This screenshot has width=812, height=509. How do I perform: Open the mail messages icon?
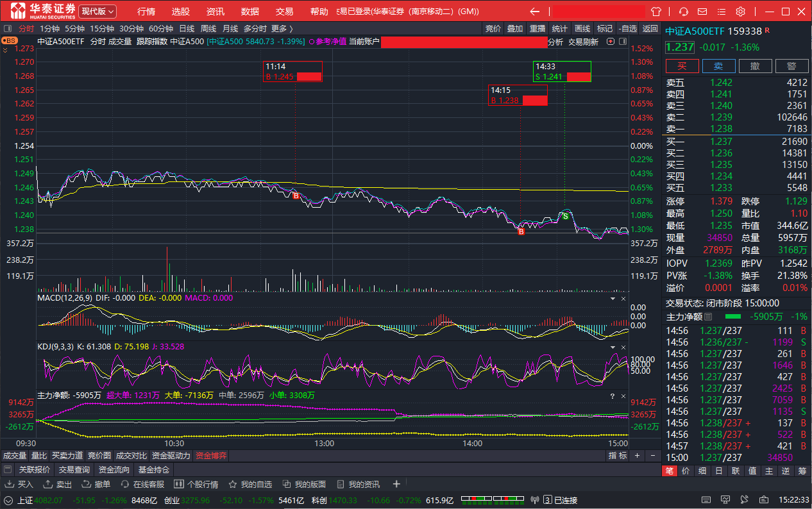pos(702,12)
